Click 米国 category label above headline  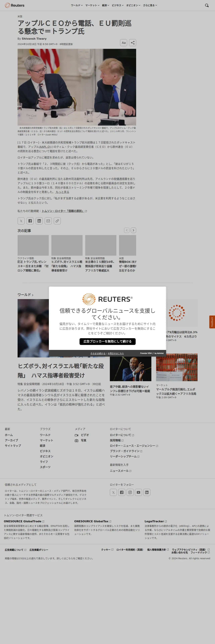tap(20, 16)
